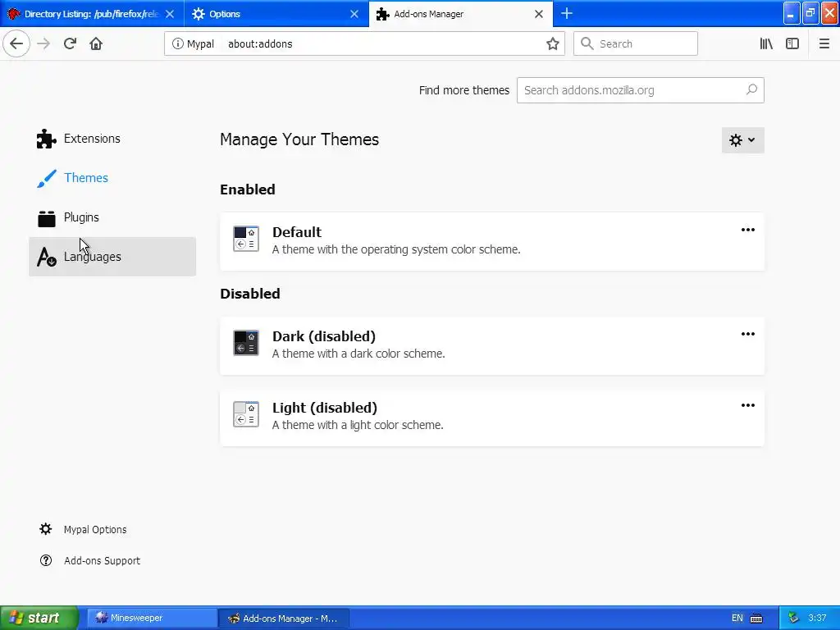
Task: Reload the page with the refresh icon
Action: (71, 43)
